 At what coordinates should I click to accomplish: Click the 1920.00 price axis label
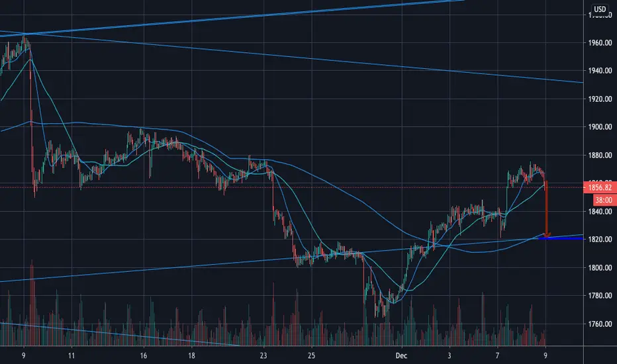point(600,99)
